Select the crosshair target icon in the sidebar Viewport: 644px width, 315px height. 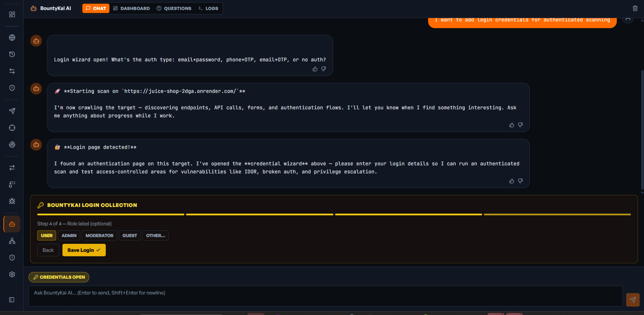coord(12,128)
